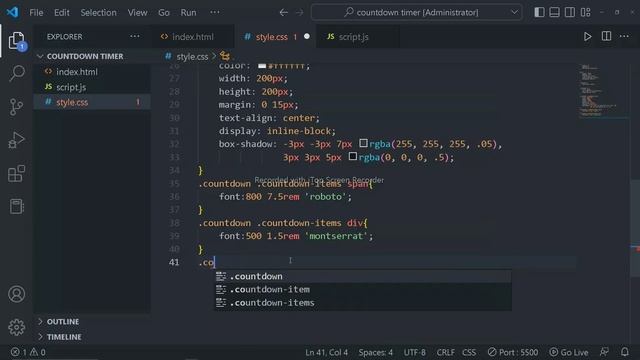Click Go Live in status bar
This screenshot has height=360, width=640.
coord(569,352)
